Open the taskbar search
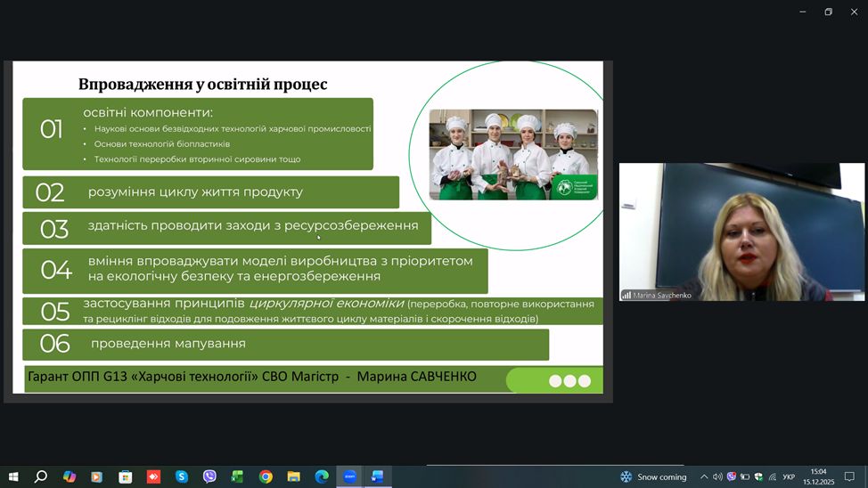Screen dimensions: 868x488 pos(41,477)
